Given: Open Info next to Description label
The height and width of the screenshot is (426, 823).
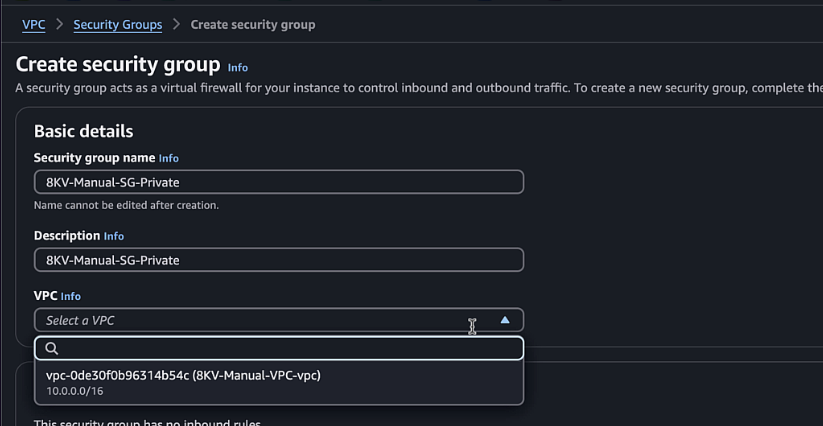Looking at the screenshot, I should (x=113, y=236).
